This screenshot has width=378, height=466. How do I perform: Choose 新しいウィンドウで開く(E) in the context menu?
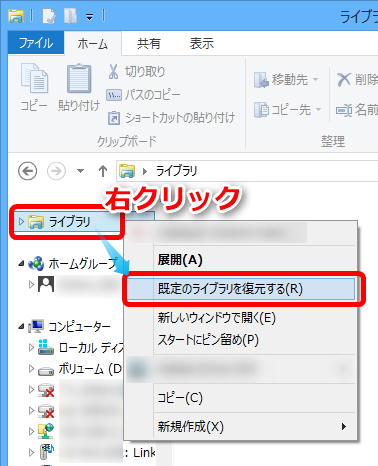point(217,318)
